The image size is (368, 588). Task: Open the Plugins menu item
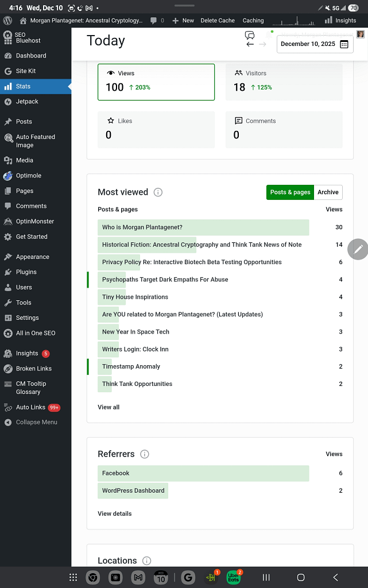[26, 272]
